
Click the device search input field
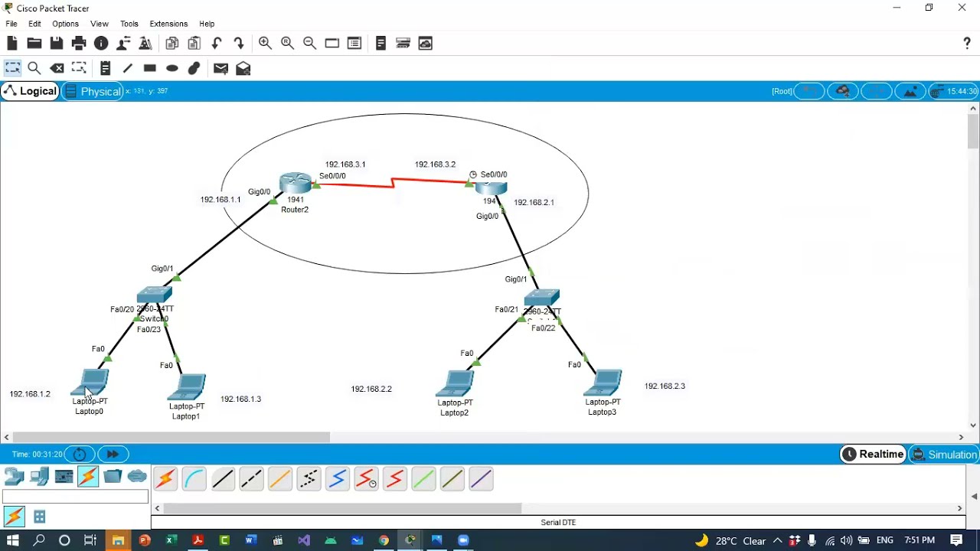click(x=75, y=497)
